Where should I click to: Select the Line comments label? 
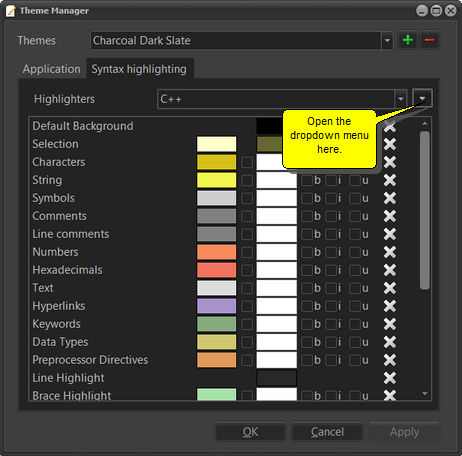[71, 234]
